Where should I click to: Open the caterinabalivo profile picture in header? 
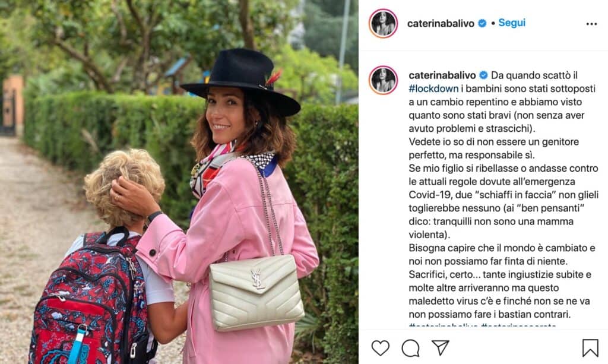(383, 23)
